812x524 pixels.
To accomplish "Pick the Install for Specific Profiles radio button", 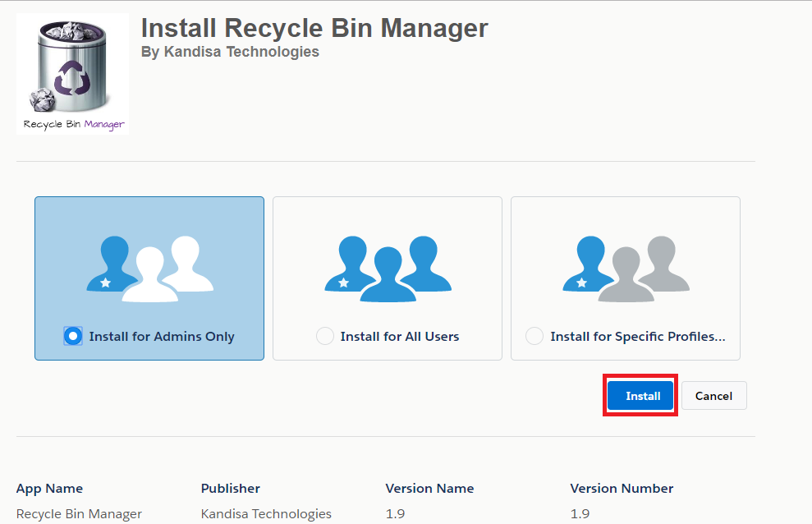I will pos(534,336).
